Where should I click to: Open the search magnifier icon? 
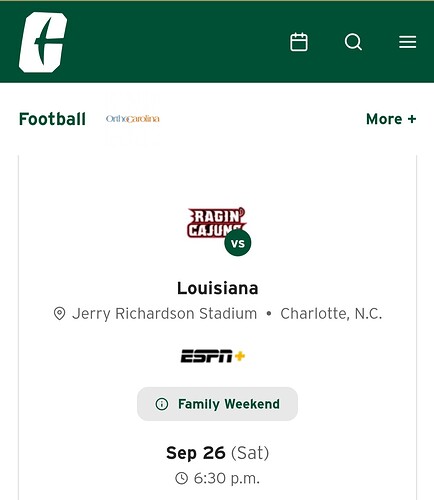[353, 42]
